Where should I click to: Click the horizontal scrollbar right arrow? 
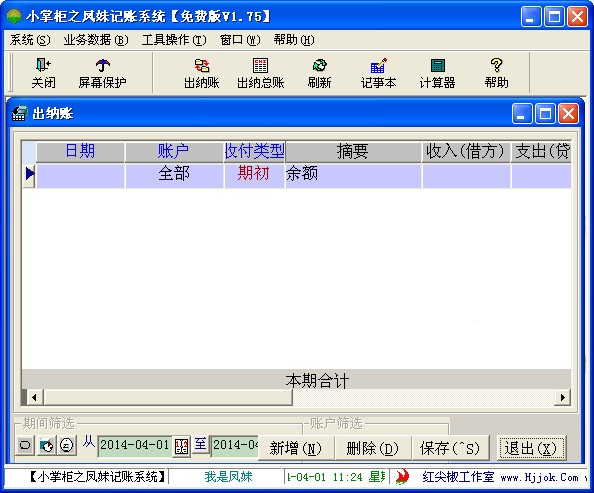click(x=562, y=397)
